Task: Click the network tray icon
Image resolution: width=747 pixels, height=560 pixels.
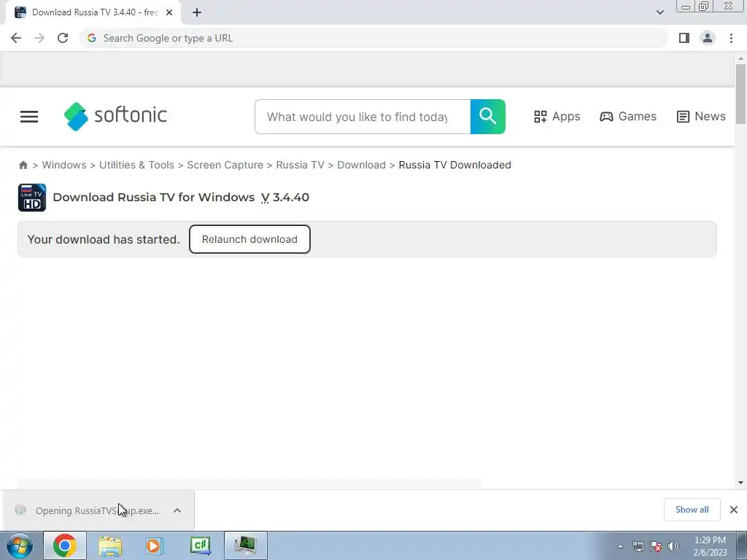Action: pyautogui.click(x=638, y=546)
